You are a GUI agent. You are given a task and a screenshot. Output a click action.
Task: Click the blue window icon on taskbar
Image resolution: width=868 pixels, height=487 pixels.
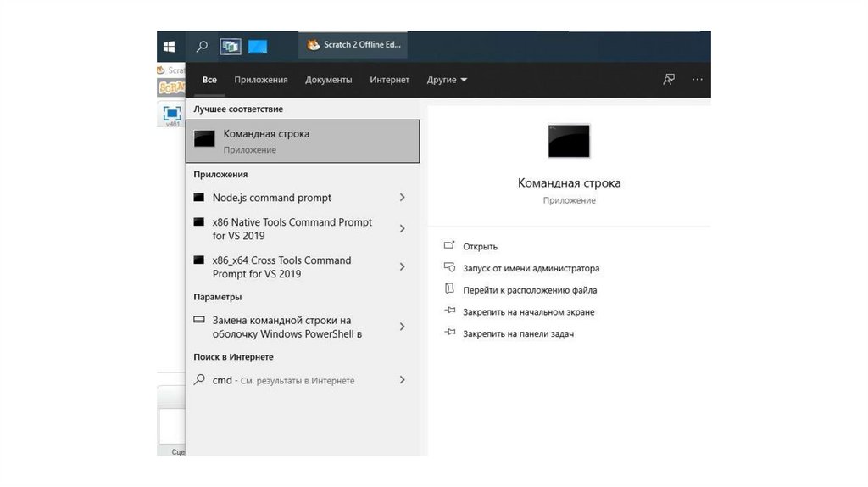pos(258,47)
